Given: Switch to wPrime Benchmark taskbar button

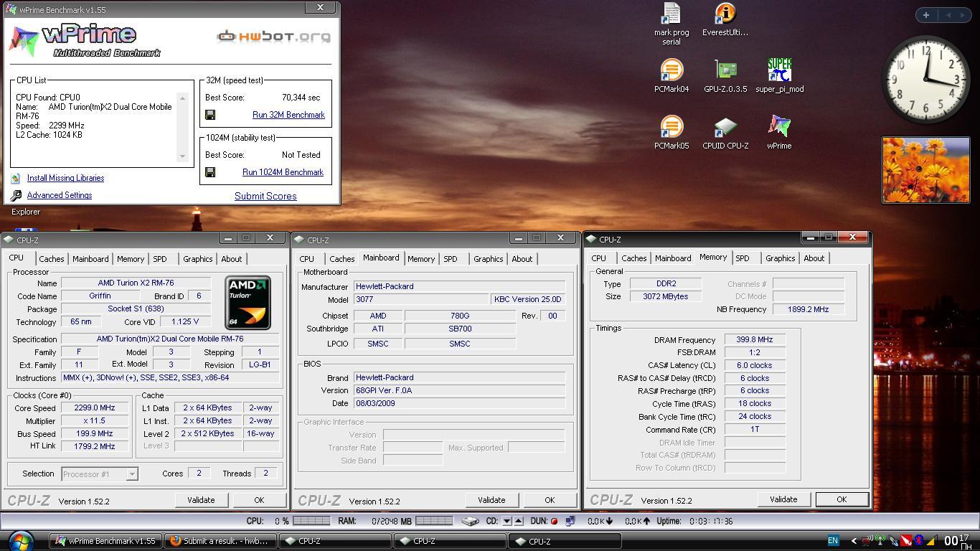Looking at the screenshot, I should [x=105, y=541].
